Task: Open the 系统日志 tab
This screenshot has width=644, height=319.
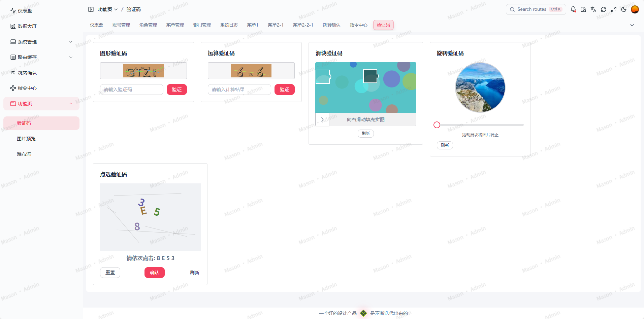Action: [229, 25]
